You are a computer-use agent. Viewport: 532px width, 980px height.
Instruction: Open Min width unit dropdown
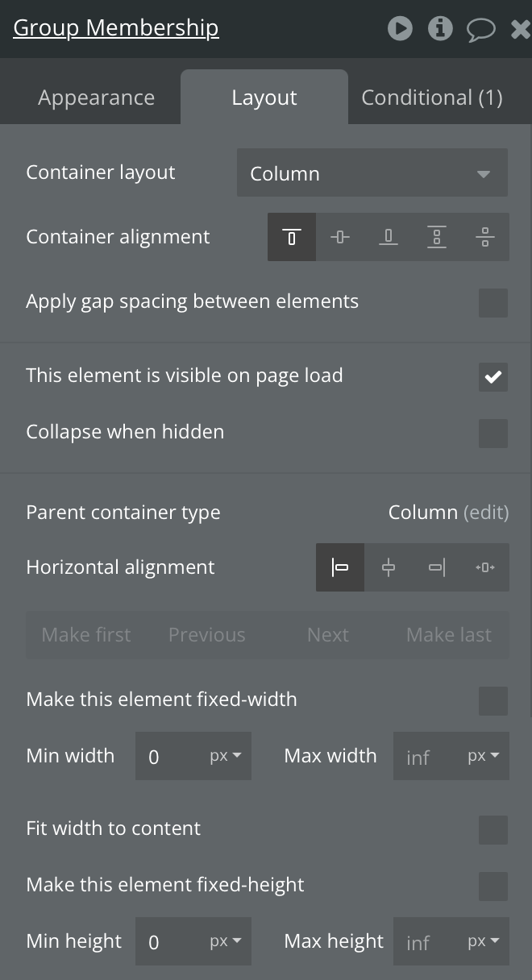[226, 756]
